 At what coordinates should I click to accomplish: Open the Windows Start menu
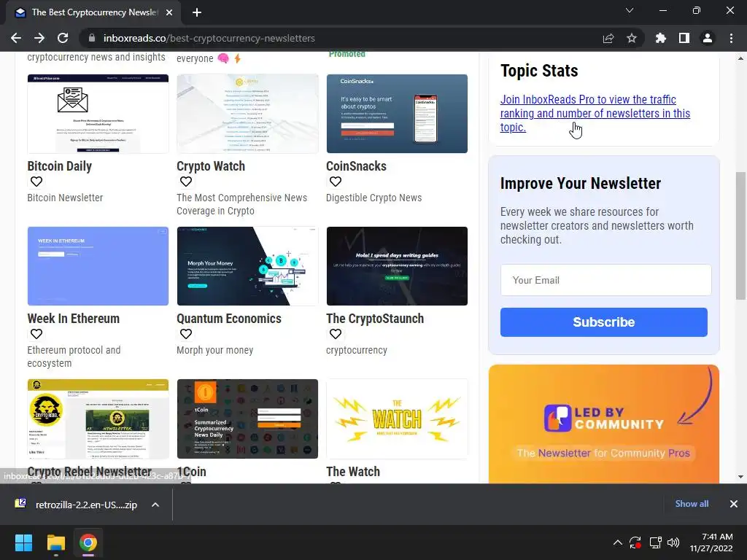point(23,542)
